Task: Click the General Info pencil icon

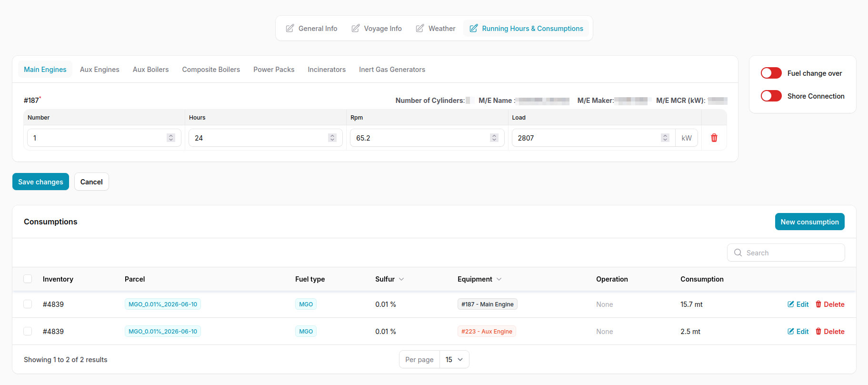Action: 289,29
